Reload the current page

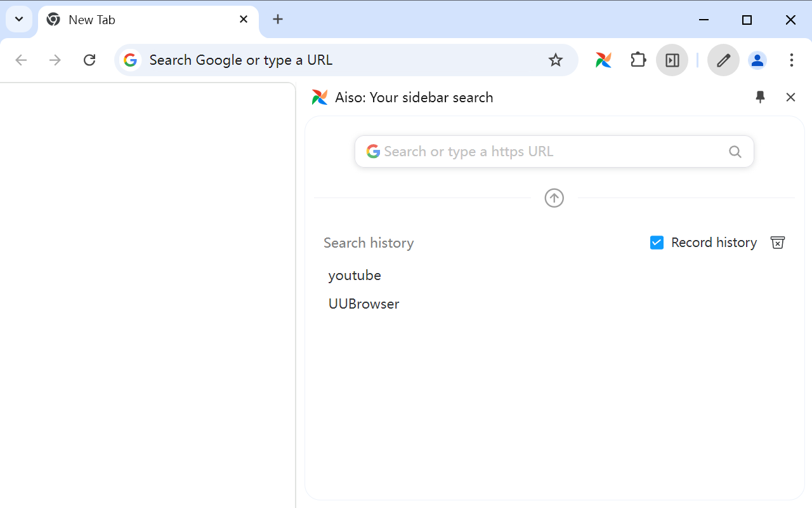pyautogui.click(x=89, y=60)
